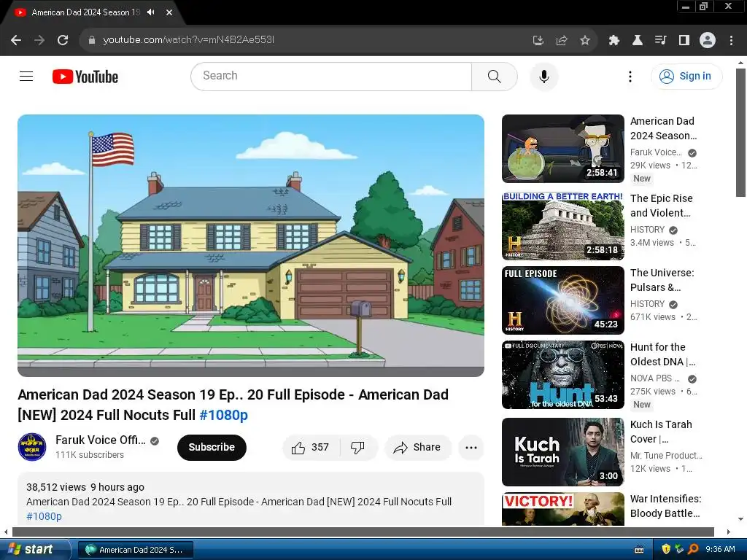Viewport: 747px width, 560px height.
Task: Open #1080p hashtag in description
Action: pyautogui.click(x=44, y=516)
